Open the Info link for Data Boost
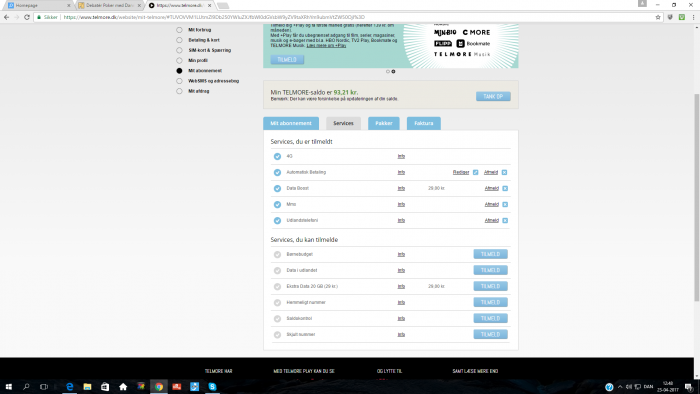Viewport: 700px width, 394px height. 401,188
